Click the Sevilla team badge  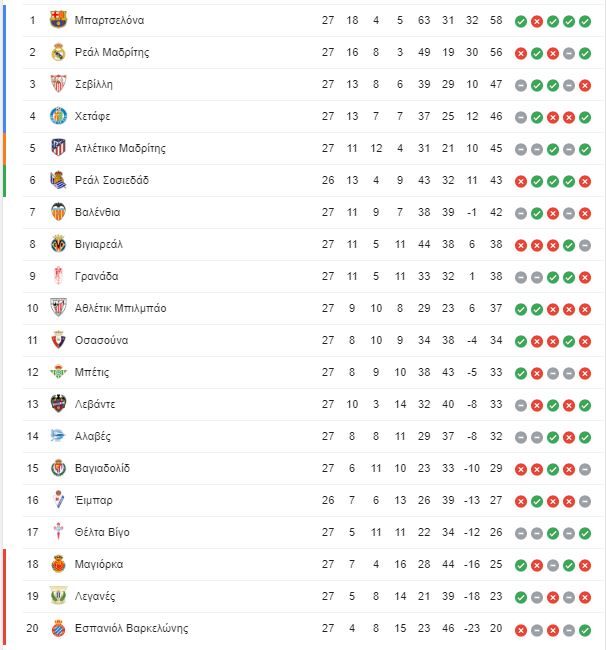click(58, 84)
